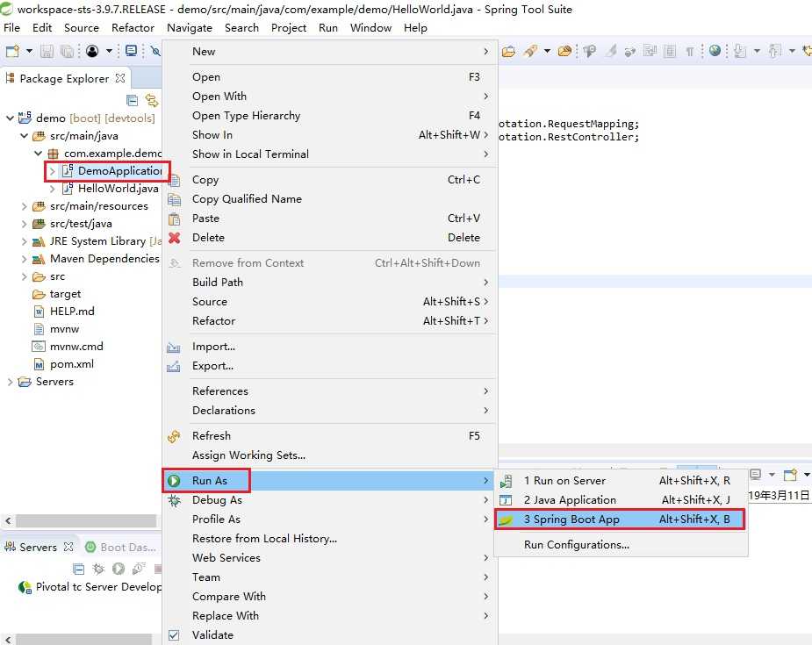Choose New in the context menu
The image size is (812, 645).
click(330, 51)
